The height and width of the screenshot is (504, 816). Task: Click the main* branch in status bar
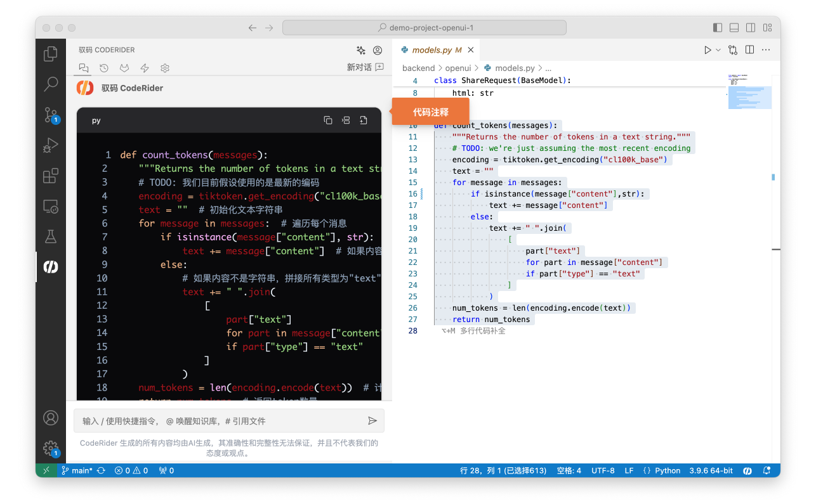click(x=77, y=470)
